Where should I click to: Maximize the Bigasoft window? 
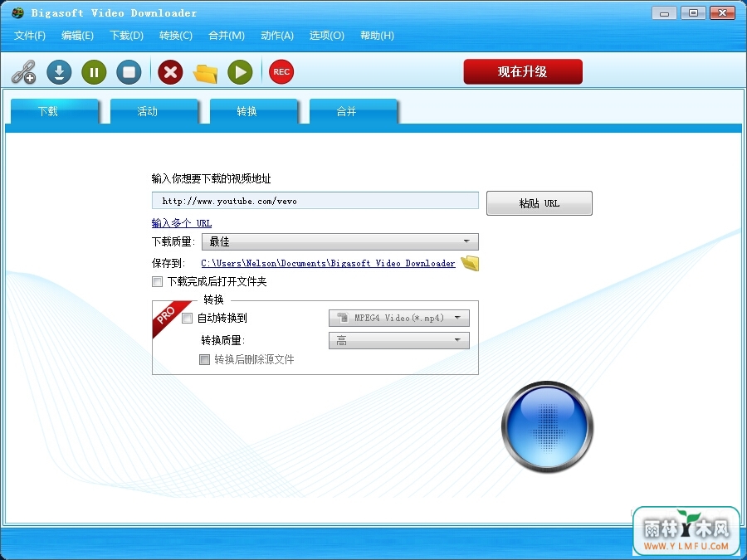coord(693,12)
